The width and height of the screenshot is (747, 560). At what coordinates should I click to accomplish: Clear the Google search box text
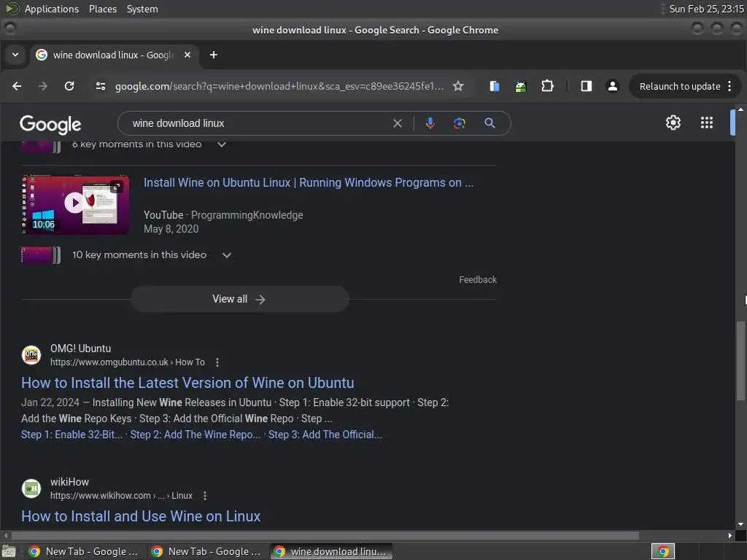[398, 123]
